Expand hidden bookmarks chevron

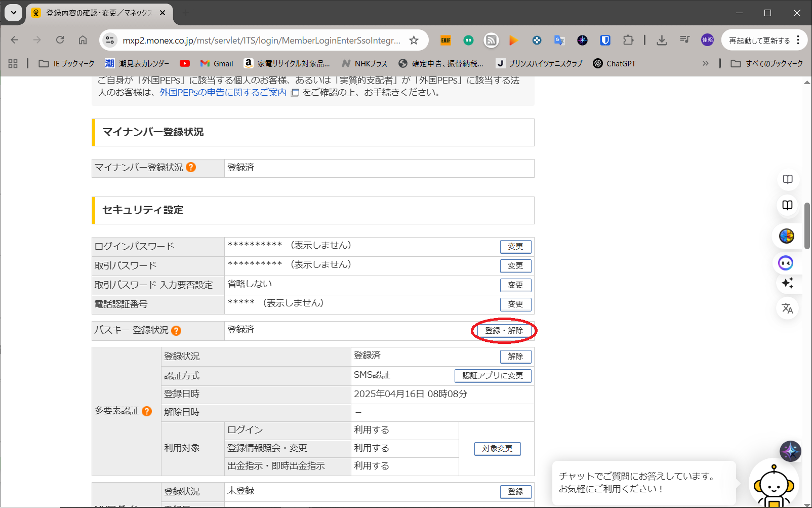point(705,63)
